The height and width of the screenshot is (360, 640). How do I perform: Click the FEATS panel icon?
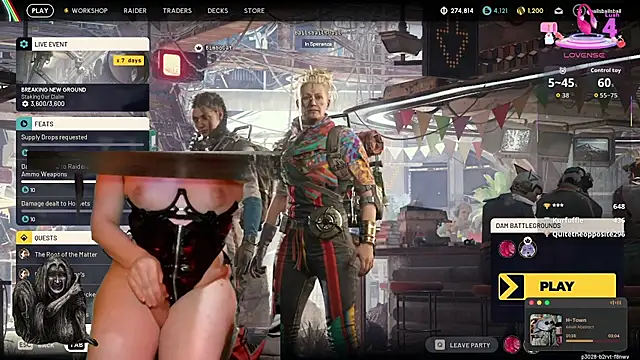click(24, 124)
